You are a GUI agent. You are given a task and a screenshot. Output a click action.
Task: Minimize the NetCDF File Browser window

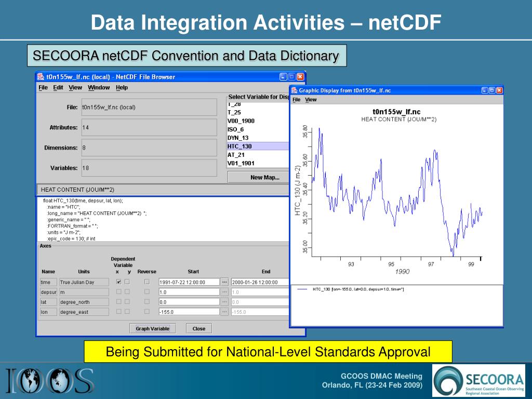[x=283, y=77]
